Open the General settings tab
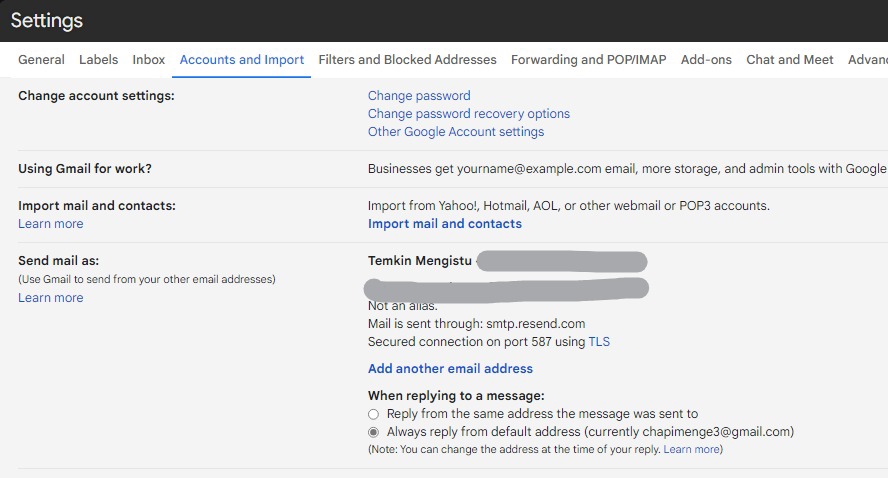Image resolution: width=888 pixels, height=478 pixels. [41, 60]
